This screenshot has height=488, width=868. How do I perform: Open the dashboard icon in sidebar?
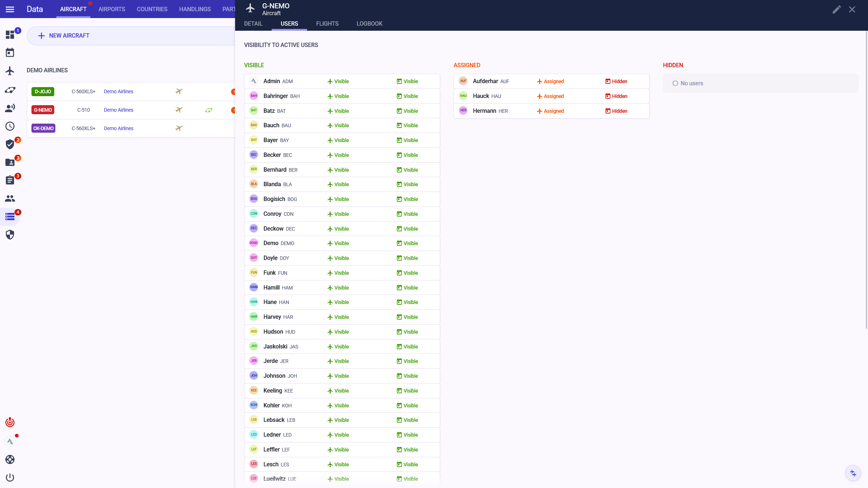[x=10, y=35]
